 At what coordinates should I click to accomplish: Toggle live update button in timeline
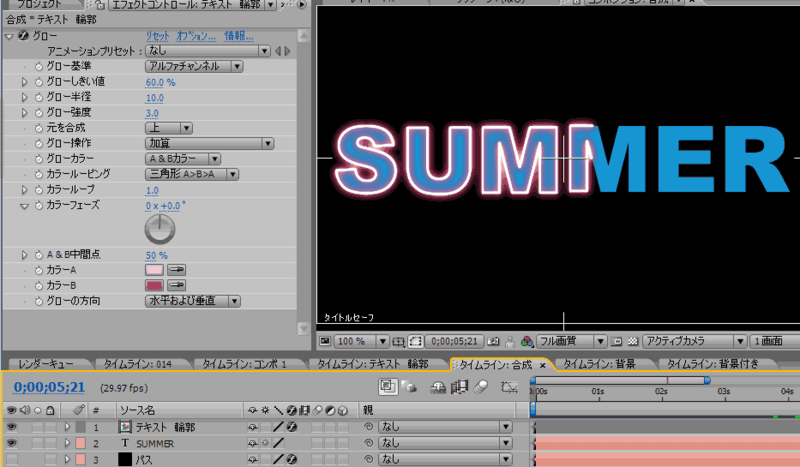point(388,387)
